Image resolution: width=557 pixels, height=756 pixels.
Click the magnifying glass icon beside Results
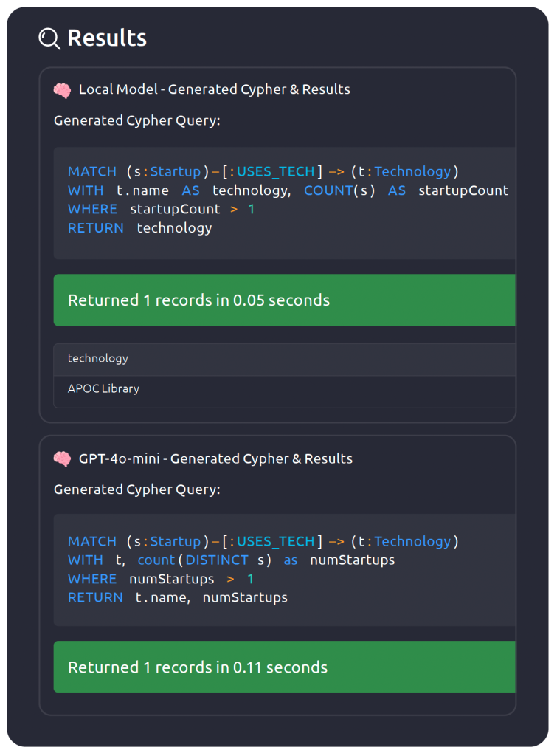tap(49, 38)
